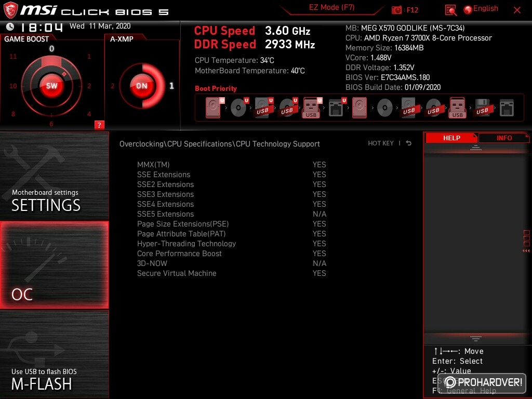Choose A-XMP profile 1
The height and width of the screenshot is (399, 532).
tap(171, 86)
